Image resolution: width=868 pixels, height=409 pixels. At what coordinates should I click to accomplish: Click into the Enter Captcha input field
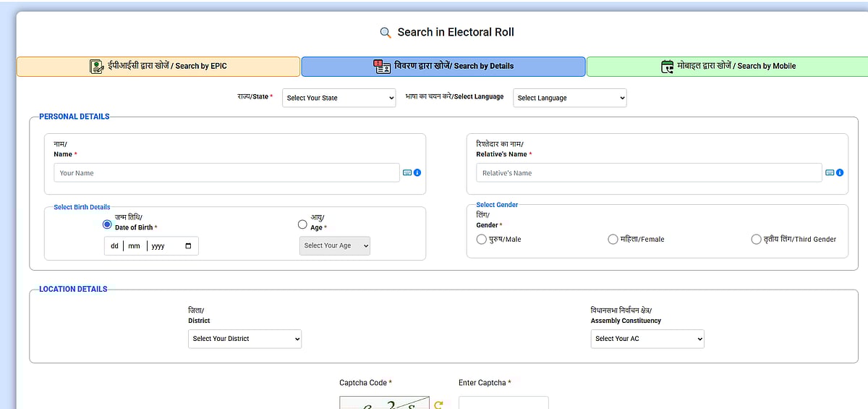503,402
